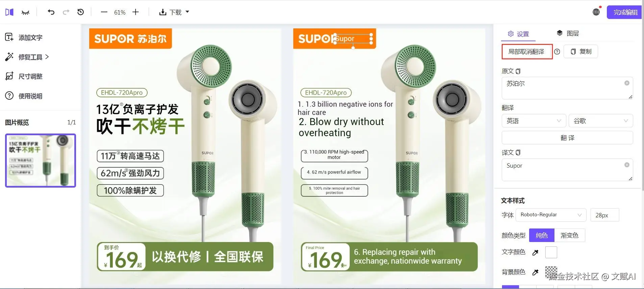The height and width of the screenshot is (289, 644).
Task: Click the hide-preview closed-eye icon
Action: point(25,13)
